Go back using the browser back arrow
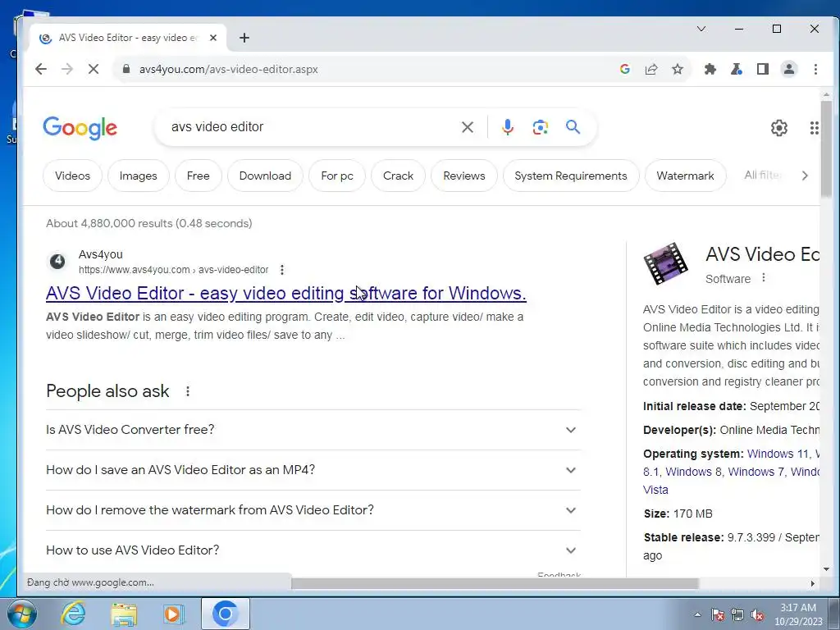Screen dimensions: 840x630 pyautogui.click(x=41, y=69)
